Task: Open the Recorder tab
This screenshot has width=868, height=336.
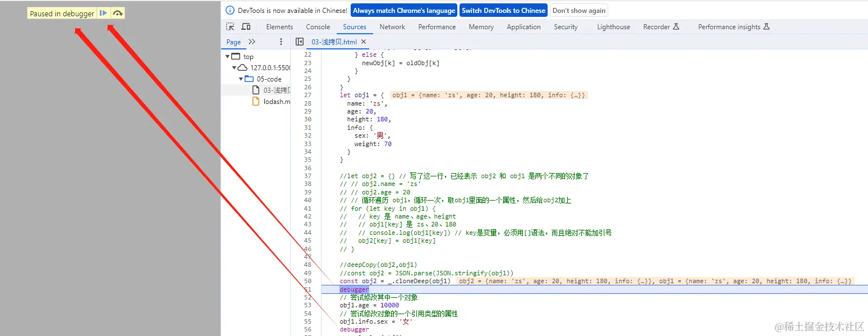Action: (661, 27)
